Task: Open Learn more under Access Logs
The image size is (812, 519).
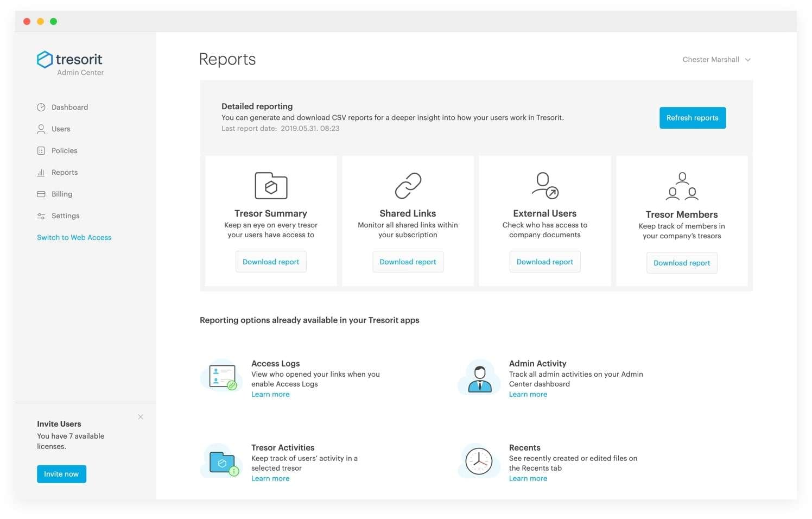Action: click(270, 395)
